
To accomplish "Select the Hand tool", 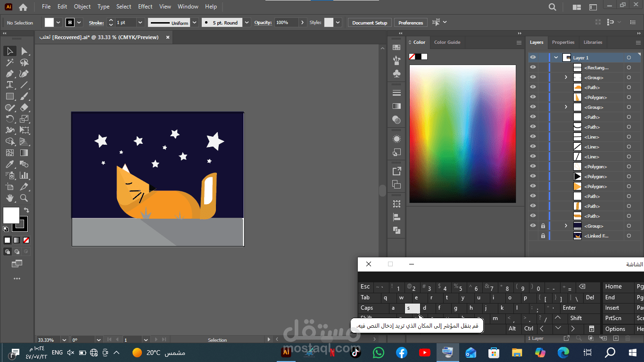I will coord(9,198).
